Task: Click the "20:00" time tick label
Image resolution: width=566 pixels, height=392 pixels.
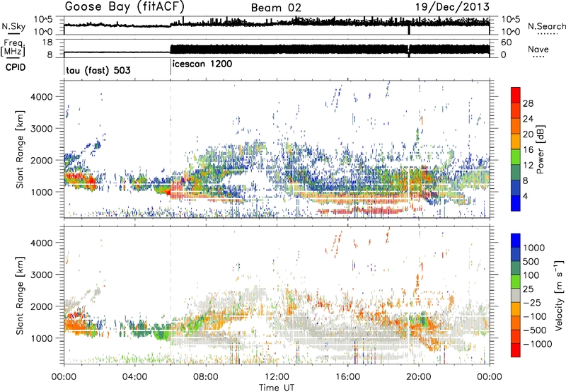Action: (419, 377)
